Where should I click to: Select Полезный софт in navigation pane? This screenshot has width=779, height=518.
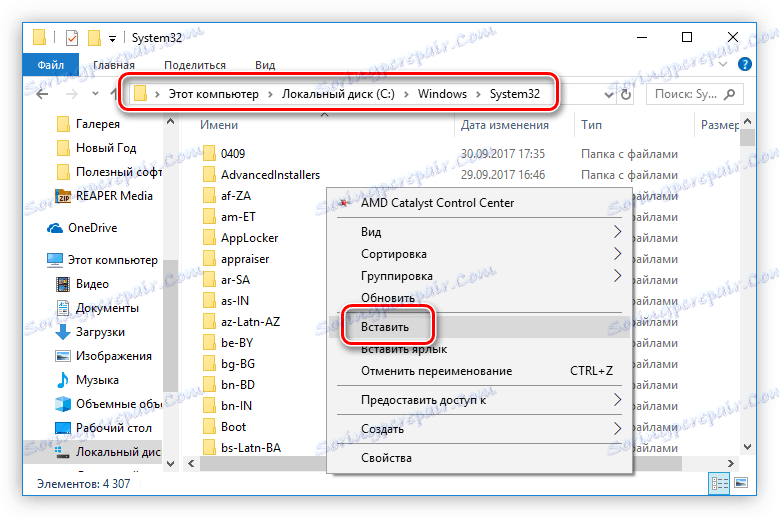click(118, 172)
